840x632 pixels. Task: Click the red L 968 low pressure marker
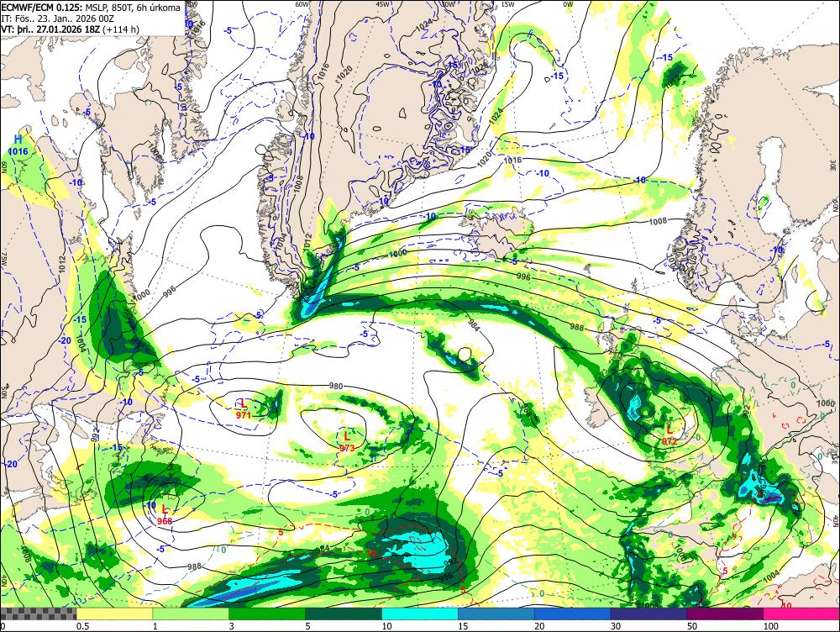point(165,514)
